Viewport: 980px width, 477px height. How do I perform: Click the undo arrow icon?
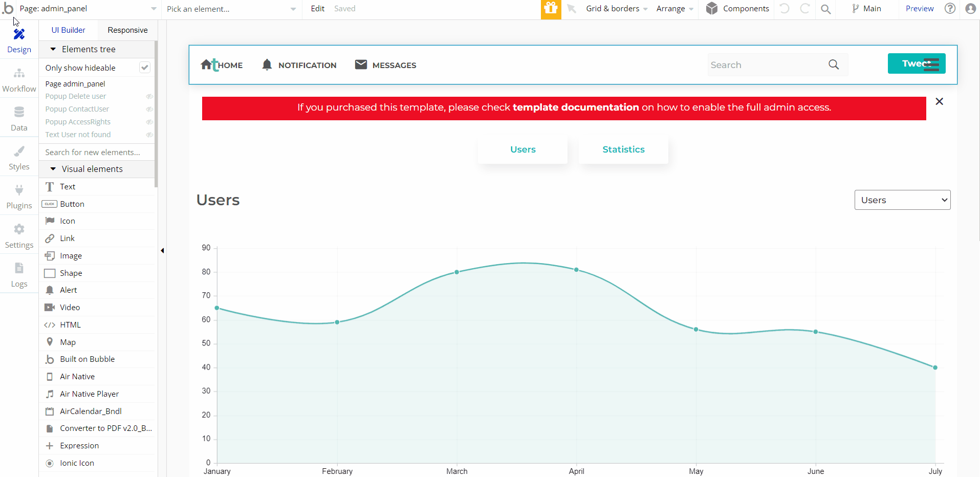coord(785,8)
